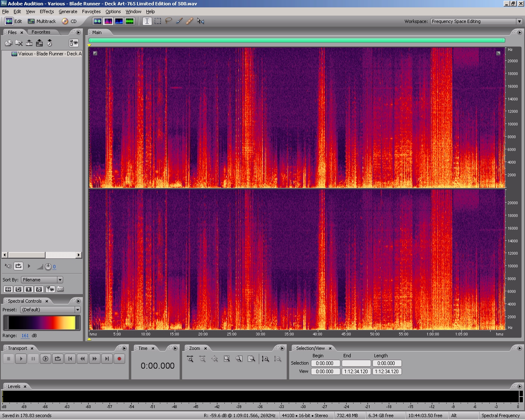Click Edit File icon in Files panel
Viewport: 525px width, 420px height.
pyautogui.click(x=29, y=43)
